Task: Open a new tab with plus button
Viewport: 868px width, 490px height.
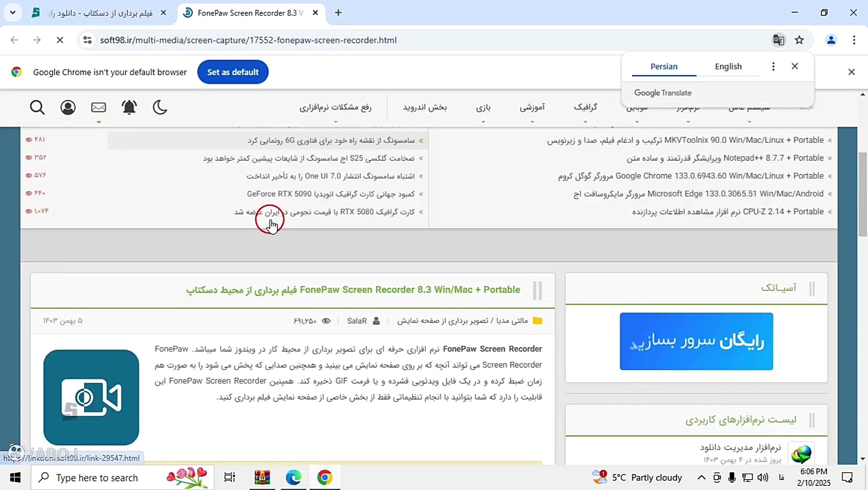Action: [x=338, y=13]
